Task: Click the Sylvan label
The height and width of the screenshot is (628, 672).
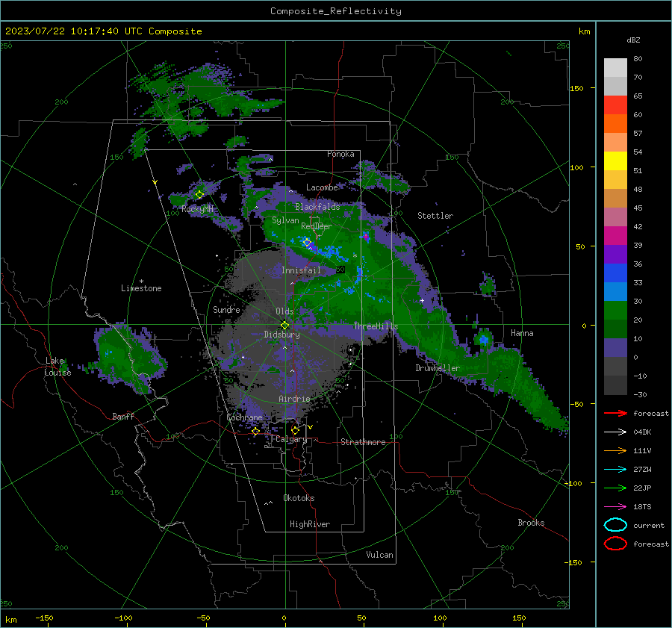Action: click(x=285, y=220)
